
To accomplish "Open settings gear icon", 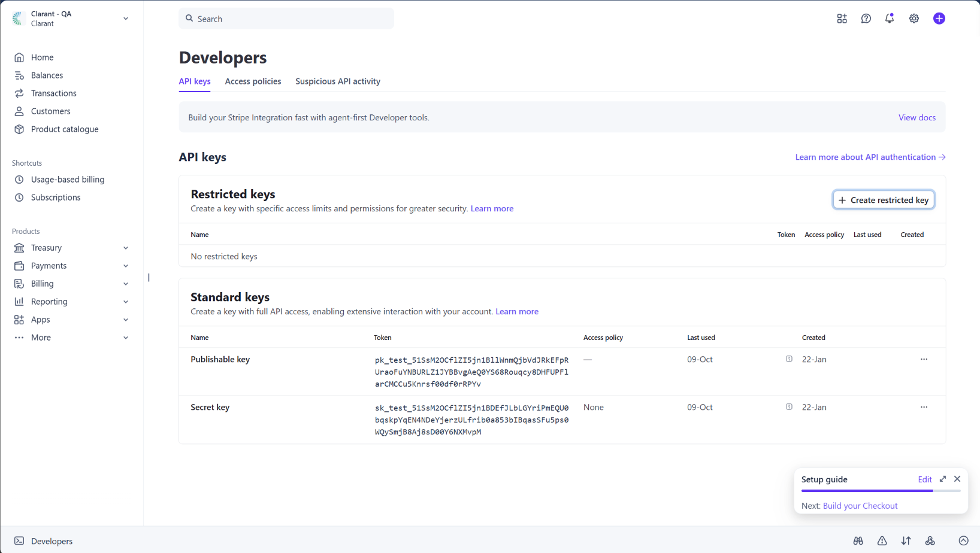I will tap(914, 19).
